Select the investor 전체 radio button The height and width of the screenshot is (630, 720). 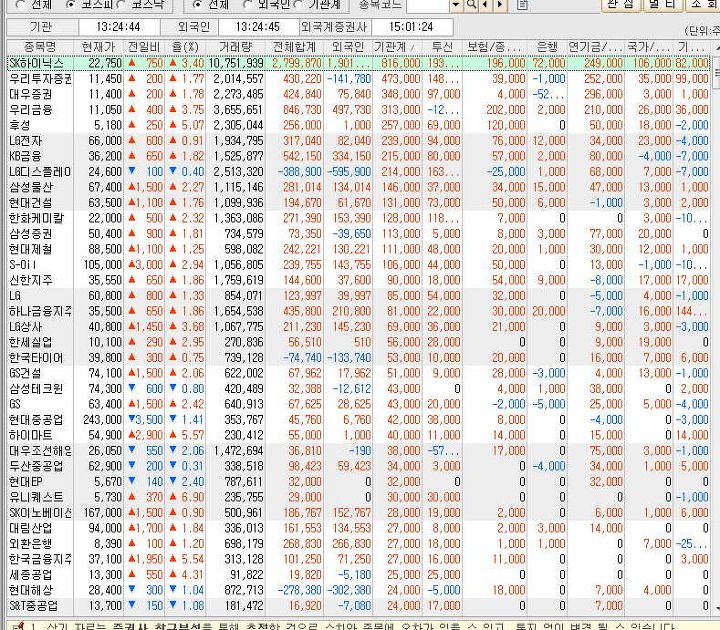(x=197, y=5)
